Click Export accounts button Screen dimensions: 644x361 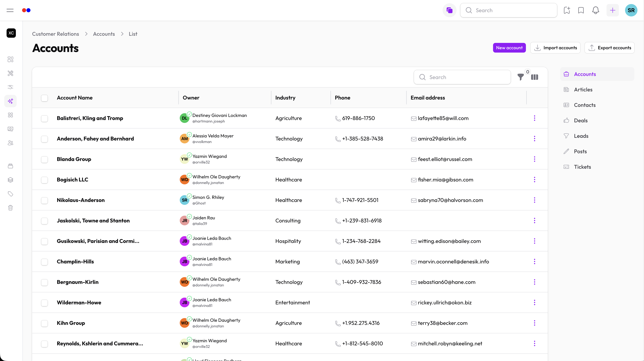coord(610,48)
